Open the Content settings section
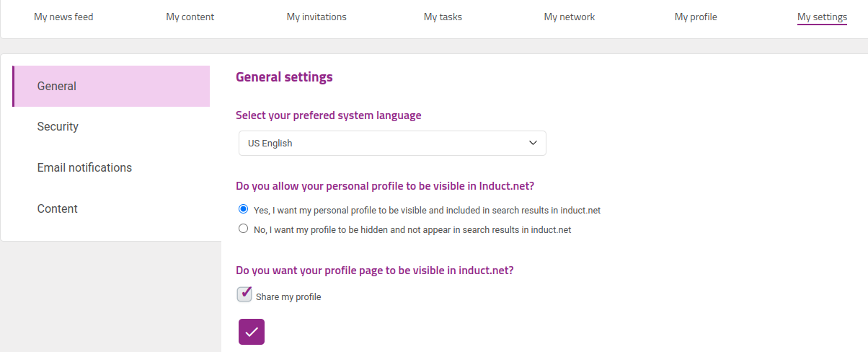This screenshot has width=868, height=352. click(111, 208)
